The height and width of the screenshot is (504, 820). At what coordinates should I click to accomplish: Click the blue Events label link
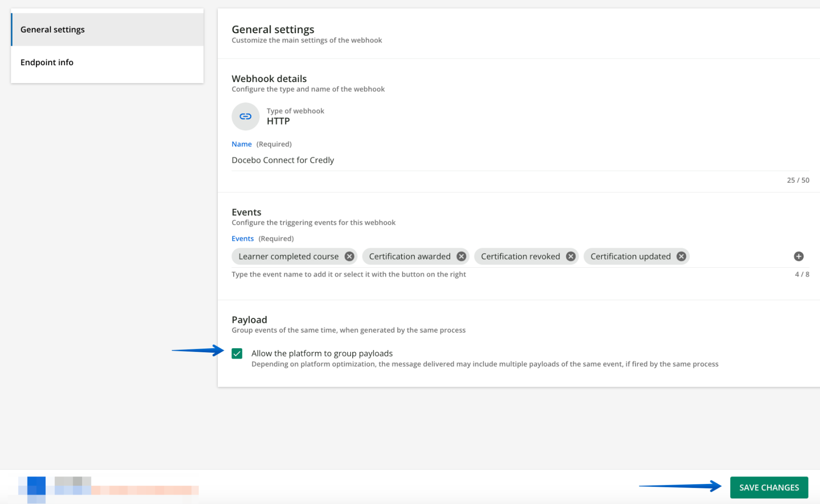click(242, 238)
